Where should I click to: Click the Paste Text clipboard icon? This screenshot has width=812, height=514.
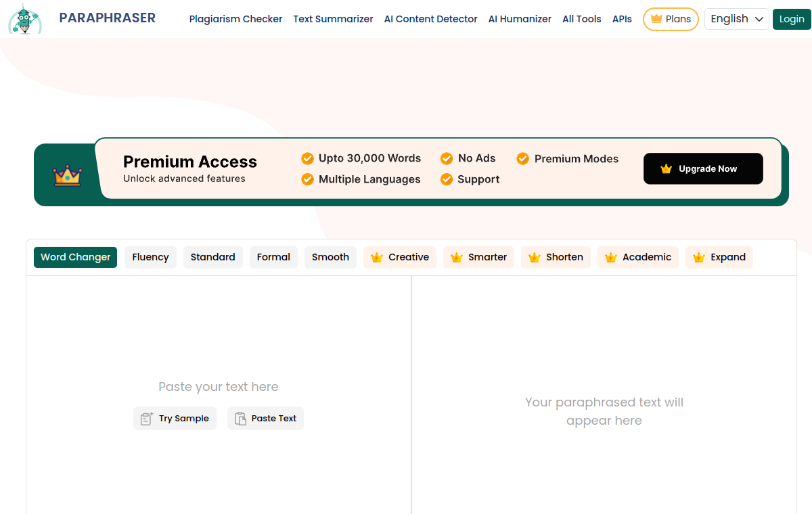click(240, 419)
